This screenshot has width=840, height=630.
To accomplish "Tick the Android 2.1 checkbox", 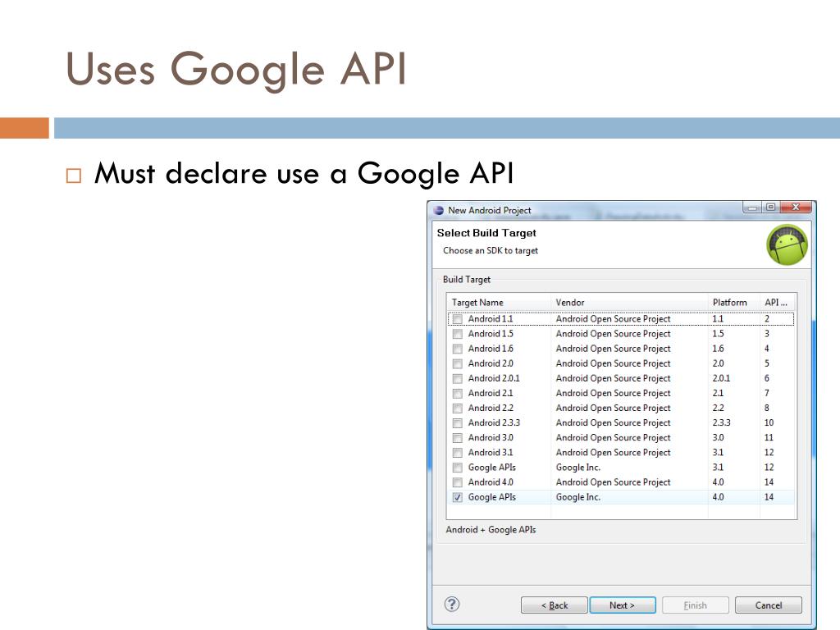I will point(458,393).
